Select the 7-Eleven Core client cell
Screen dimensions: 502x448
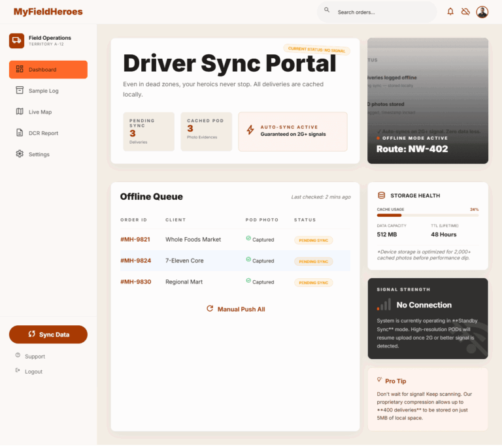tap(184, 261)
